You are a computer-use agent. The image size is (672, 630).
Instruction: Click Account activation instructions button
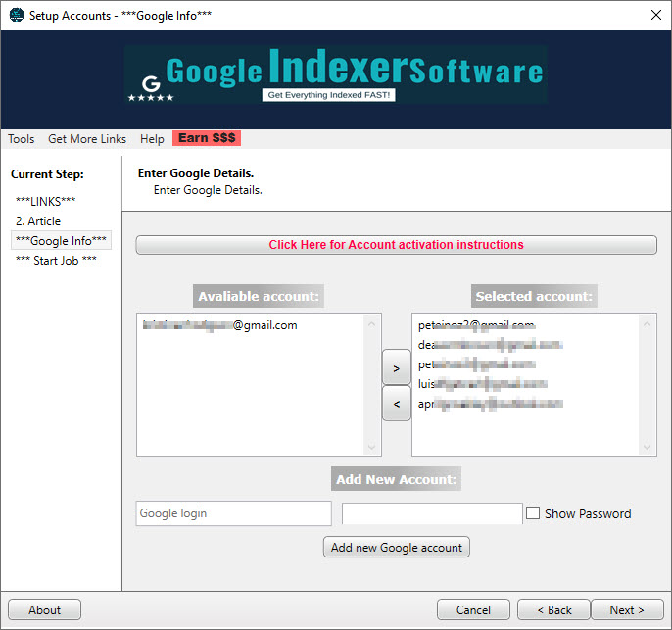click(x=396, y=245)
